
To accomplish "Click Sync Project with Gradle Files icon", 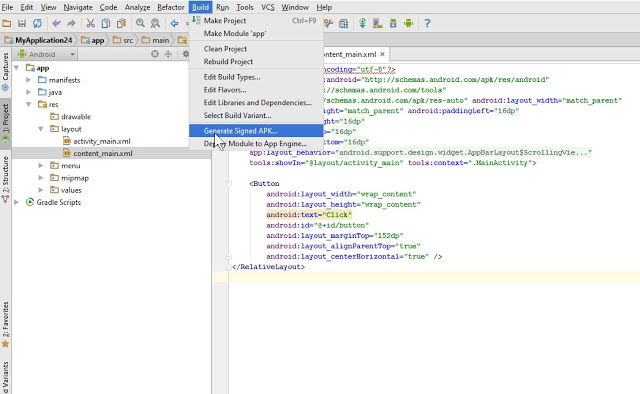I will click(362, 23).
